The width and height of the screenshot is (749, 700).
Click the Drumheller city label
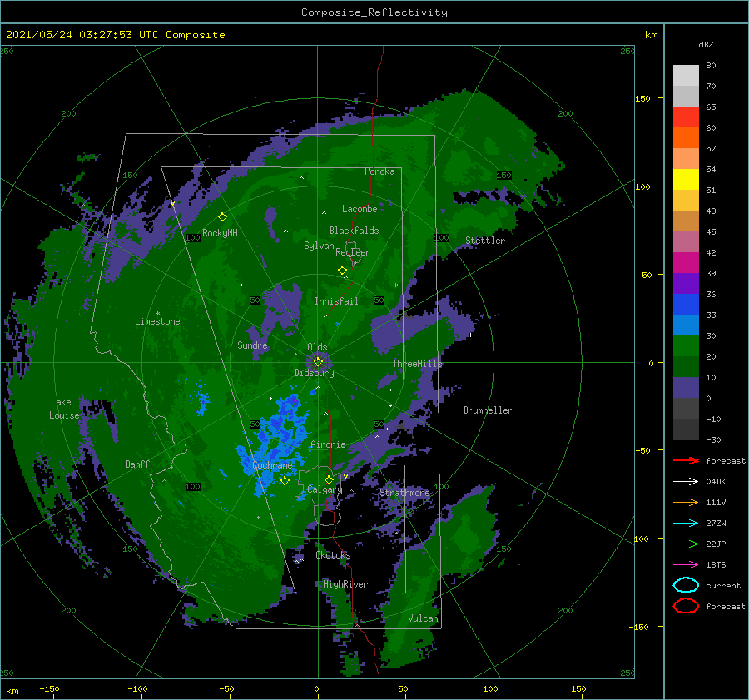click(x=488, y=410)
